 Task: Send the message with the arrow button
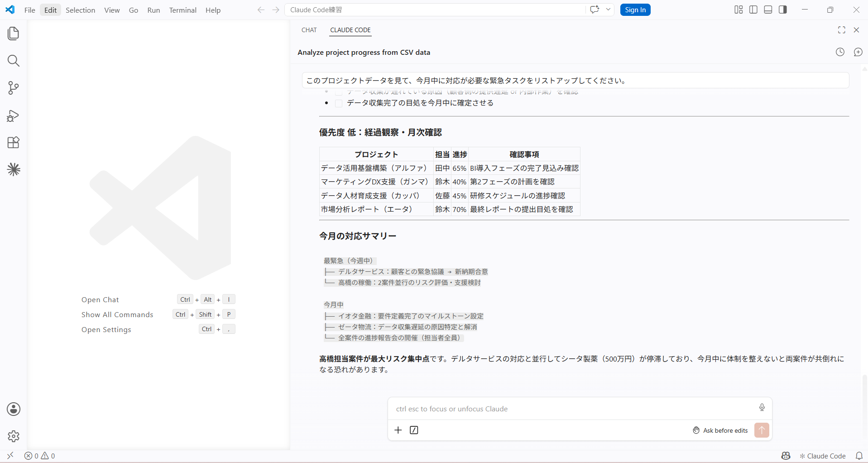click(762, 430)
